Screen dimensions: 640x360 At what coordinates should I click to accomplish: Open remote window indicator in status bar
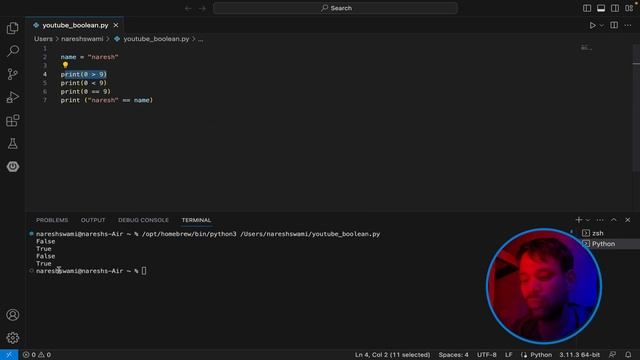(x=9, y=355)
